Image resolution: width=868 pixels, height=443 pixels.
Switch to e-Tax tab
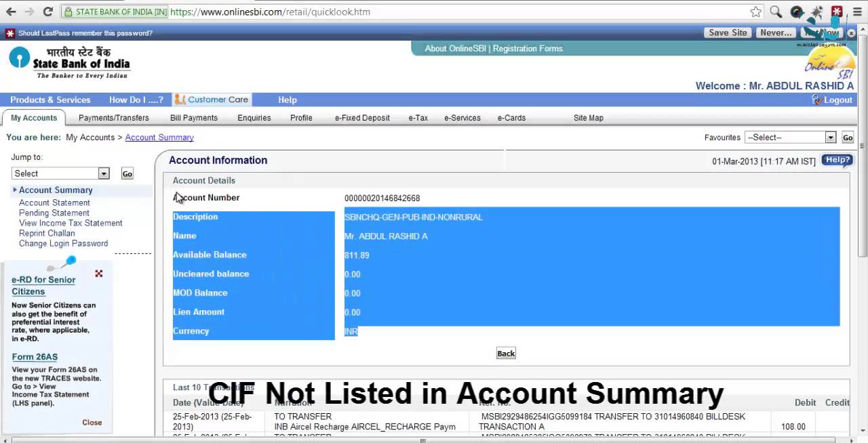[418, 118]
